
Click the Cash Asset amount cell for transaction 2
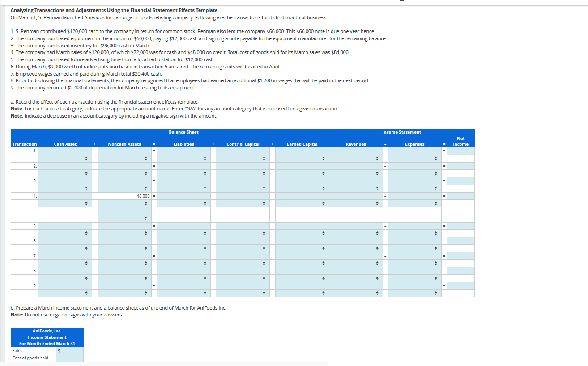click(65, 166)
